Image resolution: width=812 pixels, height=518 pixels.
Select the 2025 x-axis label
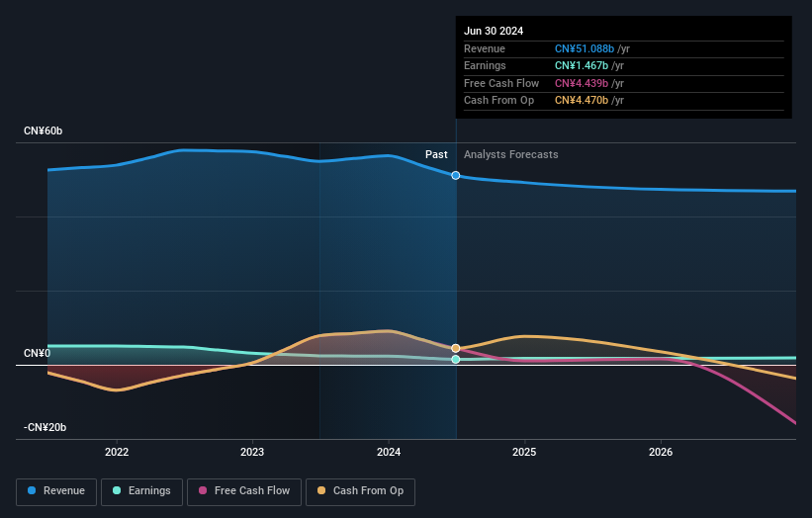(524, 452)
